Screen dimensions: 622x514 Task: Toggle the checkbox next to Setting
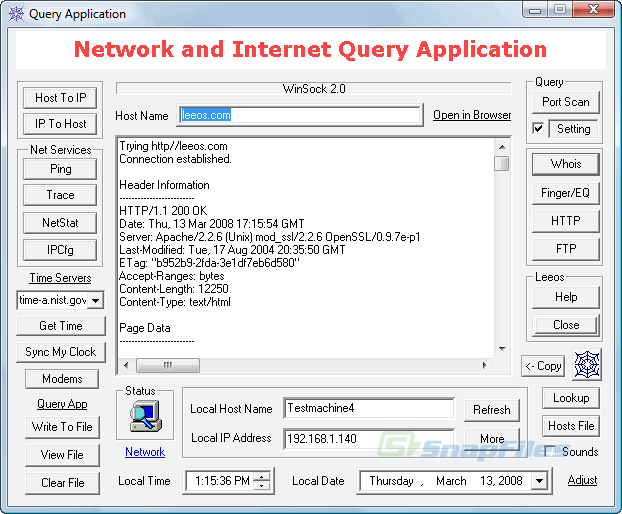(538, 128)
